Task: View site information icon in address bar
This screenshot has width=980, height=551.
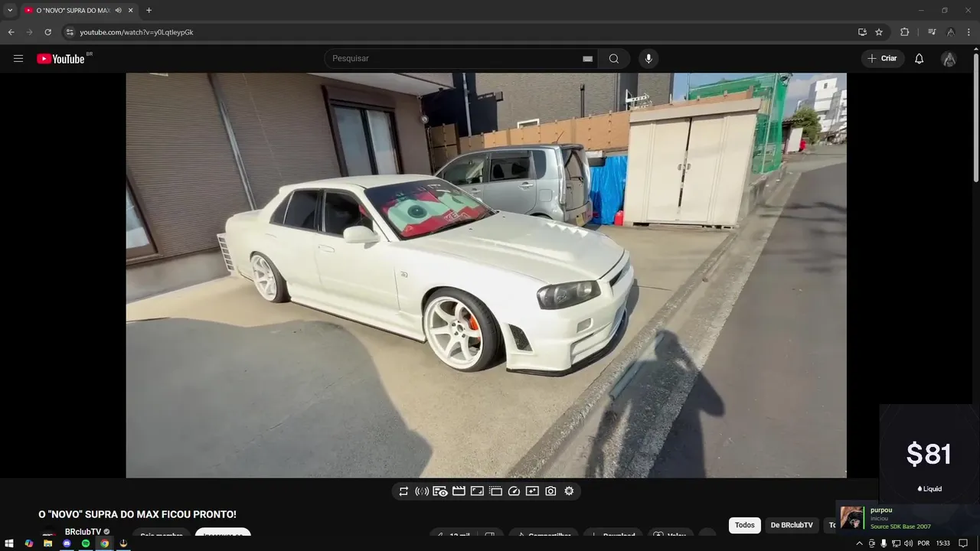Action: 69,32
